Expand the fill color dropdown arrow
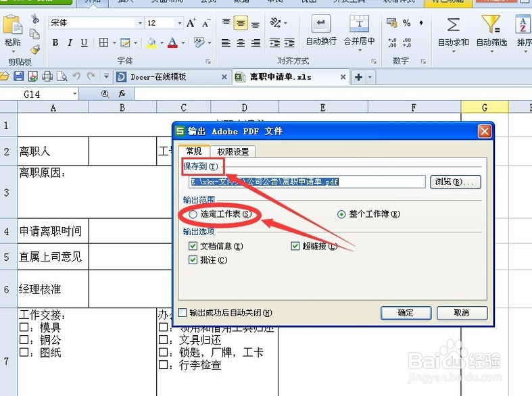 (162, 43)
